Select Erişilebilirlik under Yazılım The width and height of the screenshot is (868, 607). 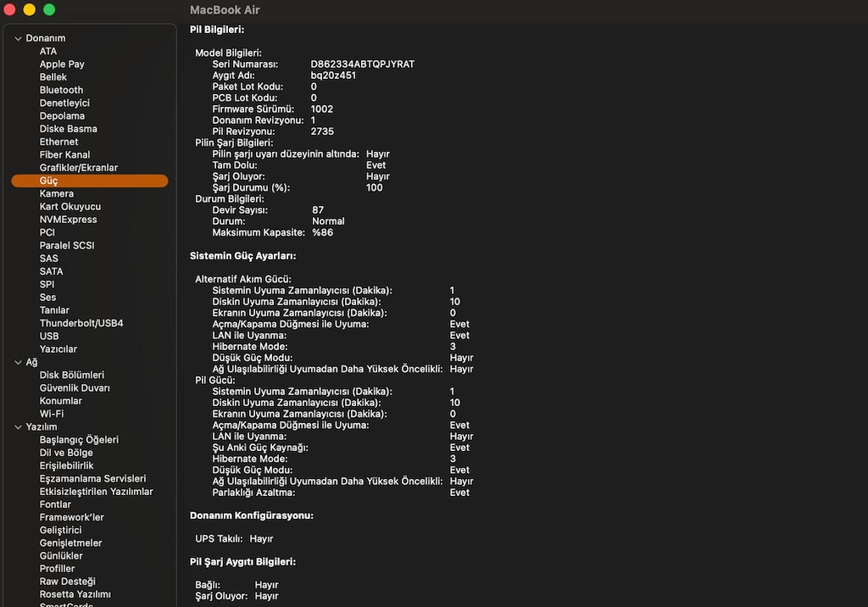(66, 465)
